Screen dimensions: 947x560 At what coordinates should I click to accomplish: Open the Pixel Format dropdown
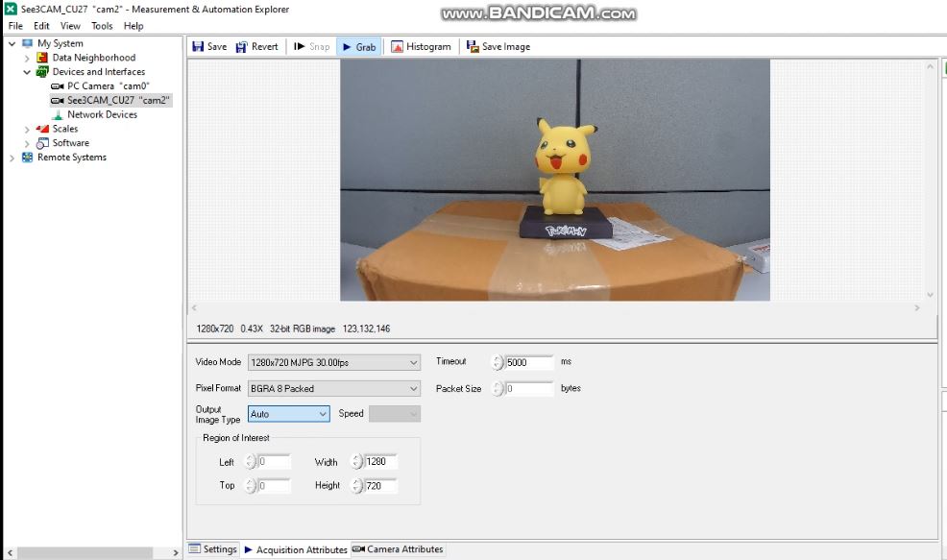(x=334, y=388)
